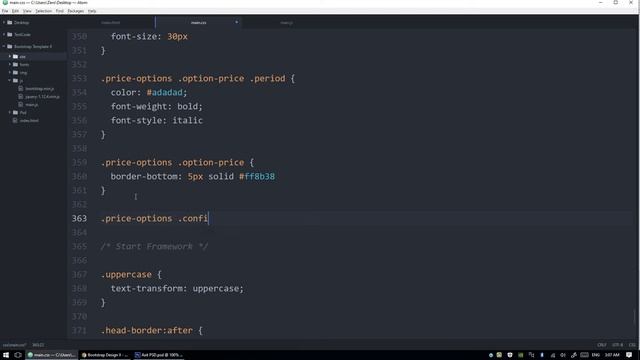Click the UTF-8 encoding selector

618,345
